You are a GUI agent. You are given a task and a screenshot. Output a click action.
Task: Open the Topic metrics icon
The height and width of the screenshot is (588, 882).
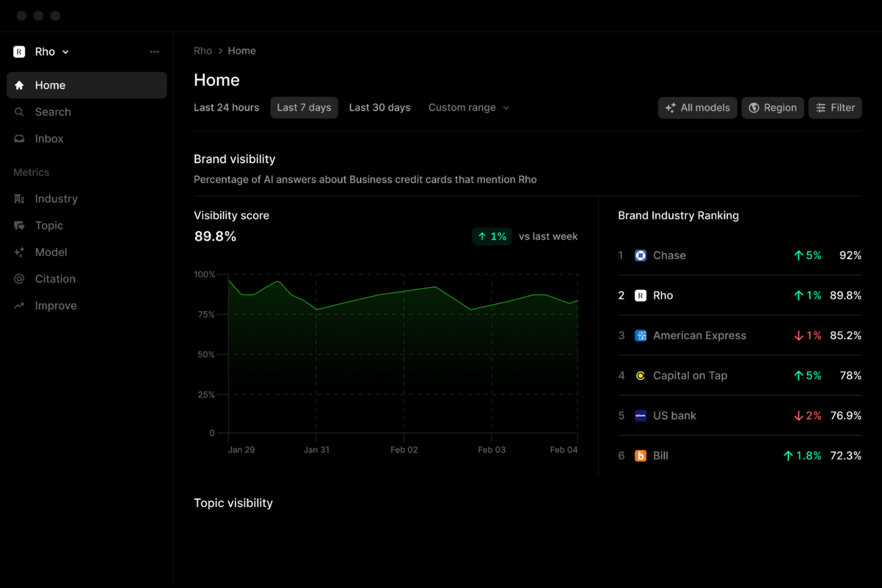coord(18,225)
